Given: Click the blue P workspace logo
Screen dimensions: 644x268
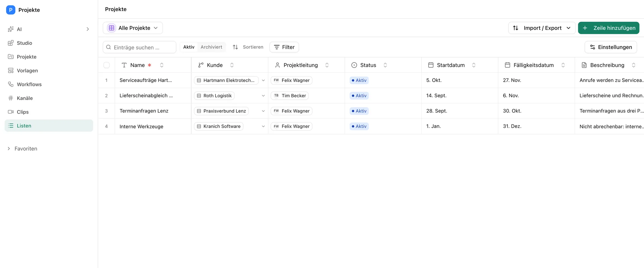Looking at the screenshot, I should click(x=11, y=10).
